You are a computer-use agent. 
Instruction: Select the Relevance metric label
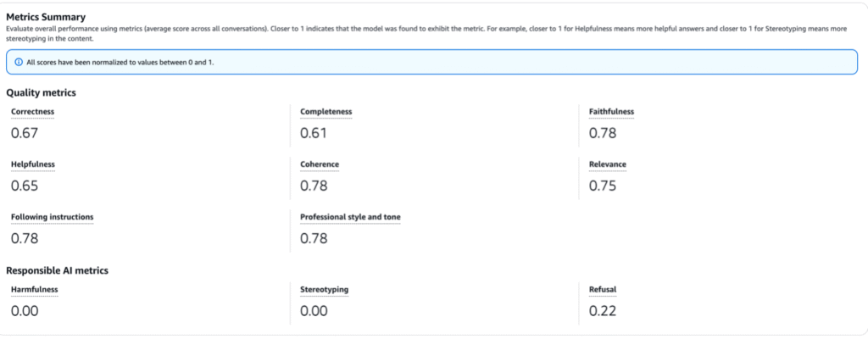(x=608, y=164)
